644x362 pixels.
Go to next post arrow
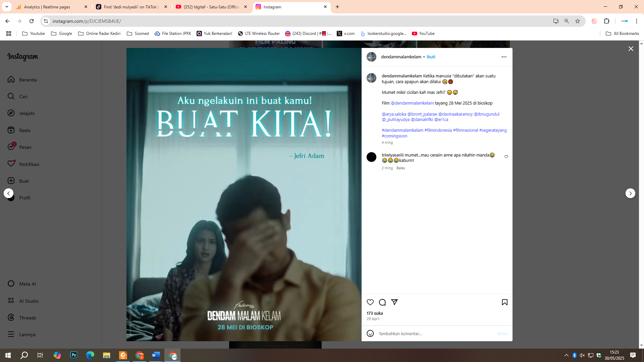(630, 193)
